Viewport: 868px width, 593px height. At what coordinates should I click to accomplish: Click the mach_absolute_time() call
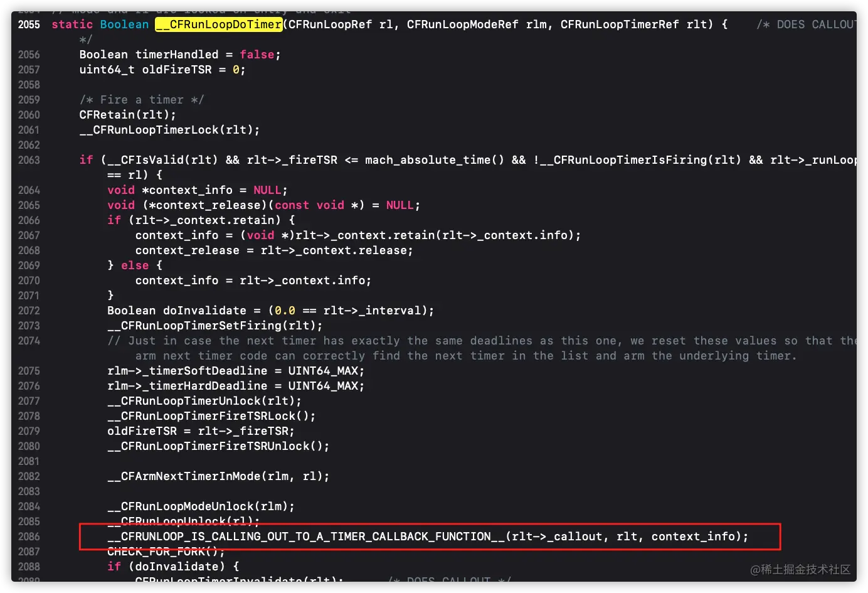pos(435,160)
